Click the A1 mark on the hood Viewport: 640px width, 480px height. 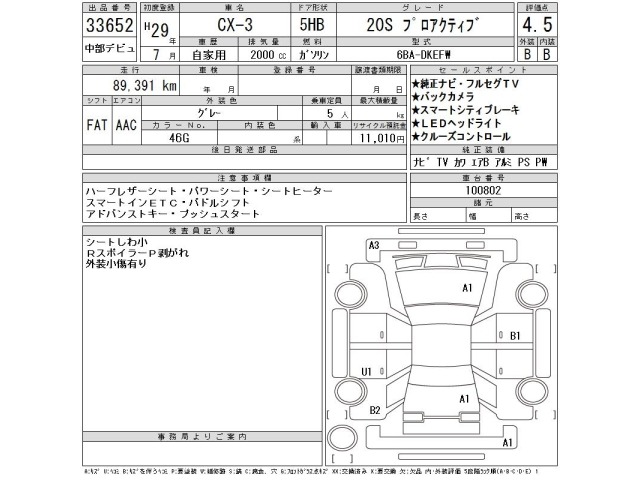(x=467, y=288)
